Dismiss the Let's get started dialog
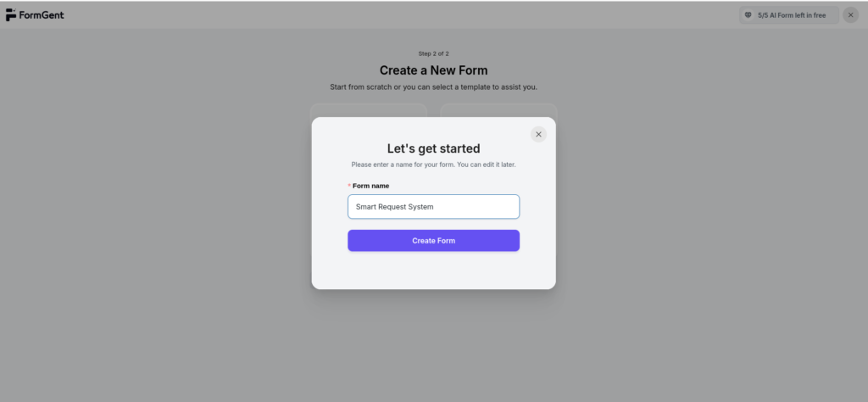Viewport: 868px width, 402px height. point(538,134)
